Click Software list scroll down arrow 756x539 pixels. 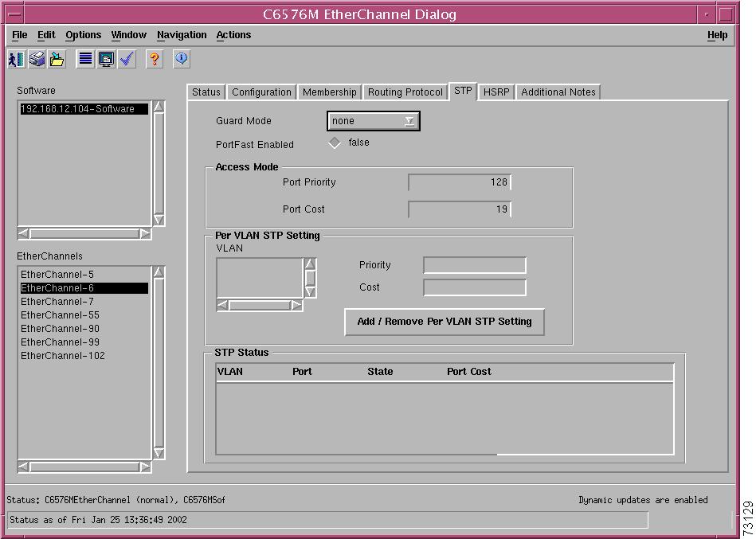(x=159, y=220)
